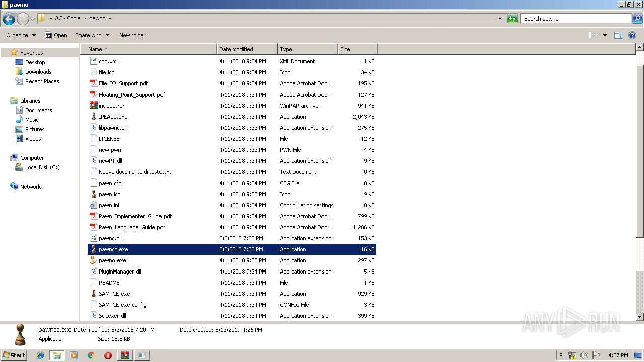Image resolution: width=644 pixels, height=362 pixels.
Task: Open the Organize dropdown menu
Action: coord(21,35)
